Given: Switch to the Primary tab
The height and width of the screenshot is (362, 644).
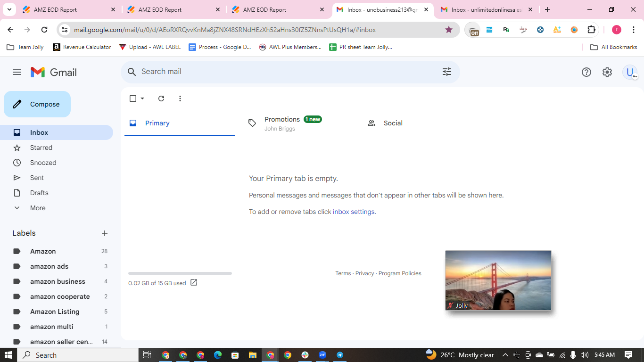Looking at the screenshot, I should click(x=180, y=123).
